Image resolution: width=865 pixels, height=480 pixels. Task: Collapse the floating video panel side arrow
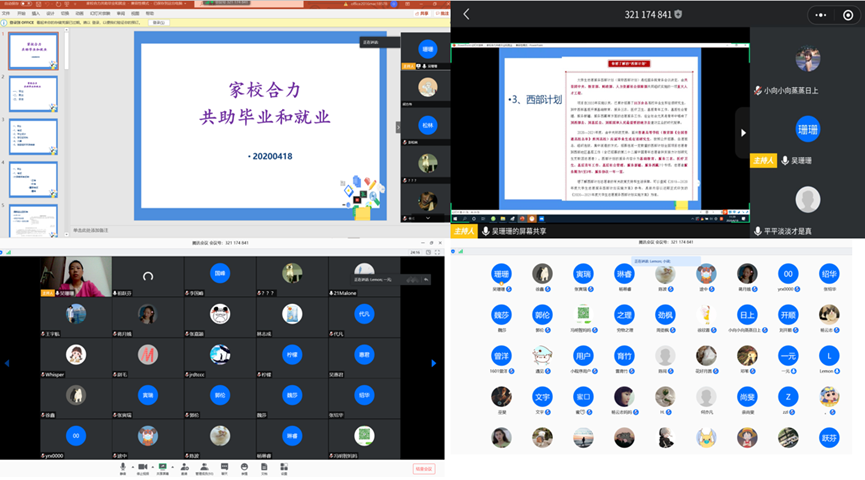[398, 127]
